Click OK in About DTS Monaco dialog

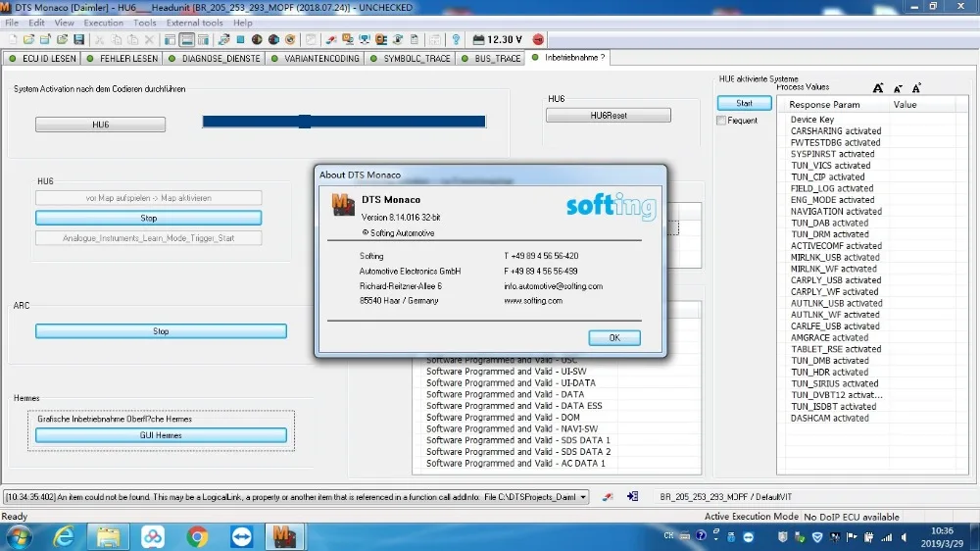point(614,337)
